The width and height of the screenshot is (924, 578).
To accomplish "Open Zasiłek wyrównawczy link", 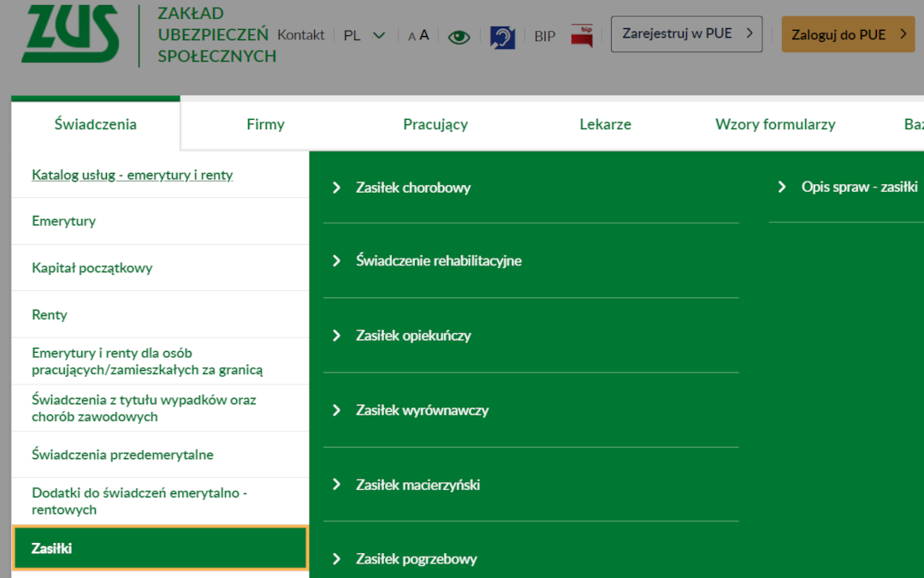I will 422,410.
